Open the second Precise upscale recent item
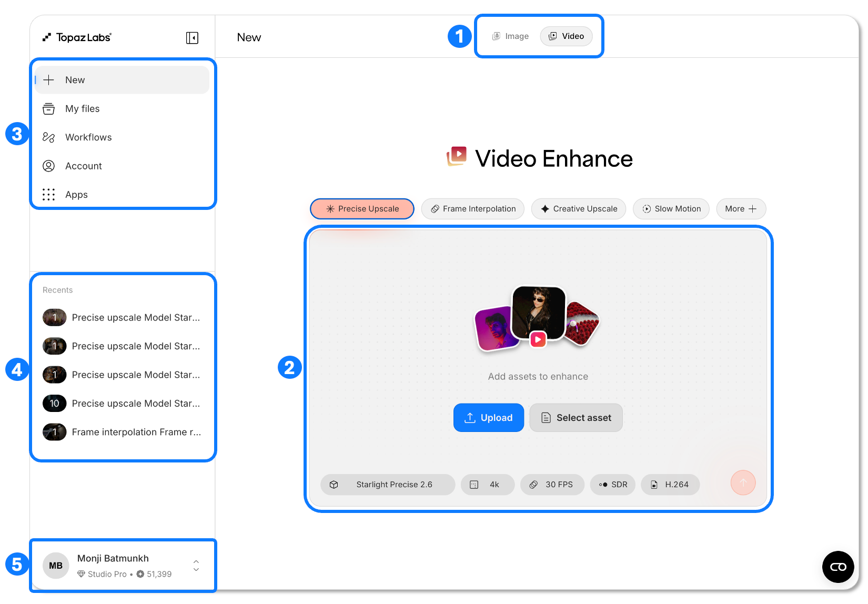This screenshot has width=868, height=604. click(x=122, y=346)
